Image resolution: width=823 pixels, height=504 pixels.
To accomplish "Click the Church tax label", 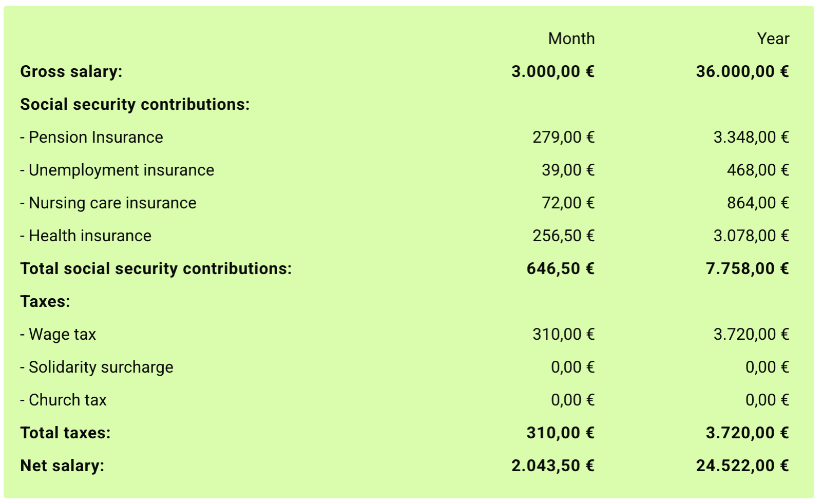I will (63, 400).
